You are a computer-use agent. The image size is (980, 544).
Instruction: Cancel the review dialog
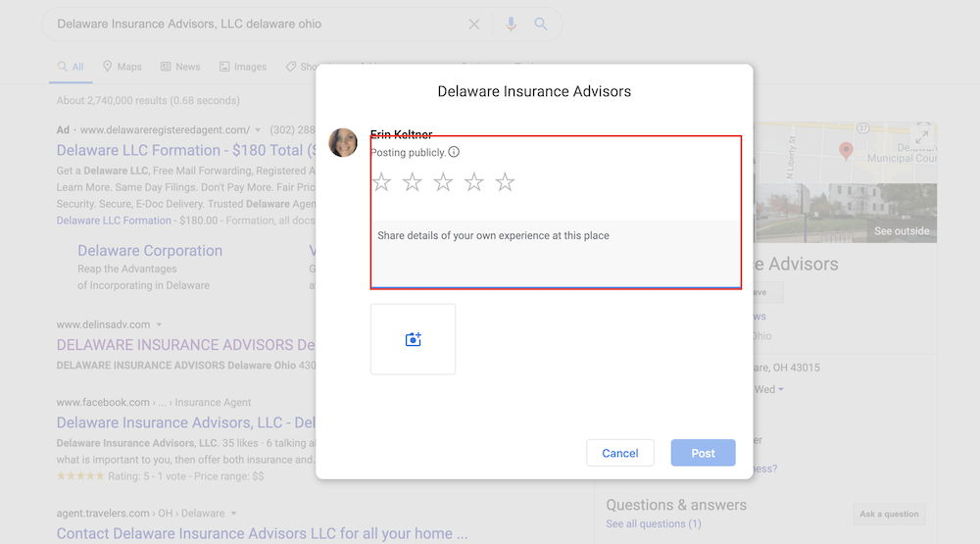point(620,453)
